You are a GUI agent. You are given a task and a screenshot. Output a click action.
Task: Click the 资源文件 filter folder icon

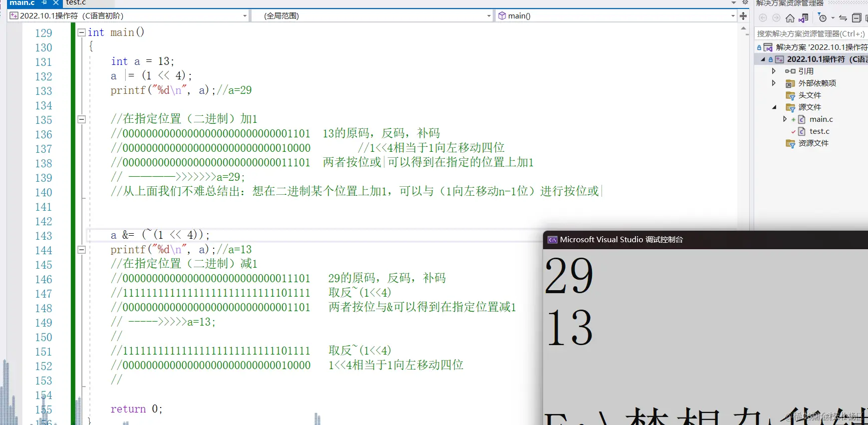790,143
